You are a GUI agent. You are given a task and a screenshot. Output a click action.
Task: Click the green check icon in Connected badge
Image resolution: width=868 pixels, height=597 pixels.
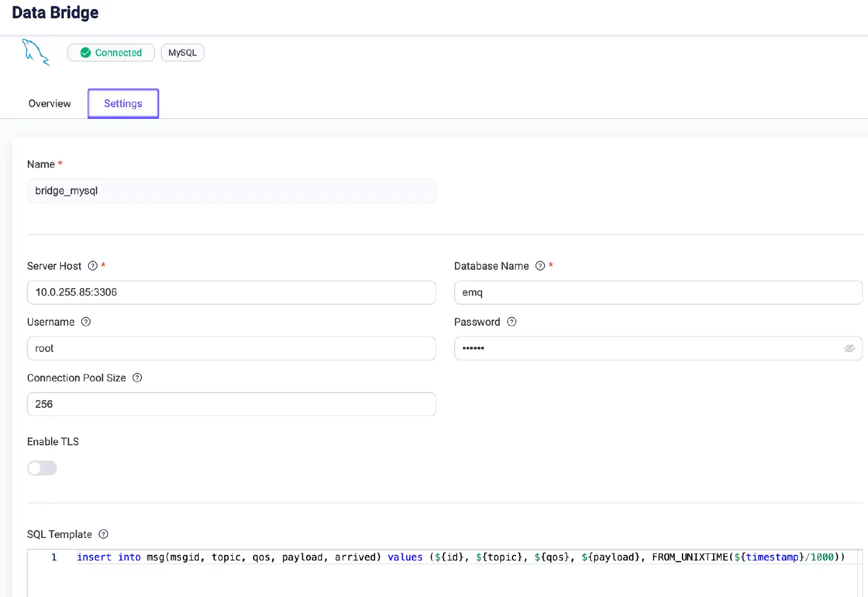click(x=85, y=52)
